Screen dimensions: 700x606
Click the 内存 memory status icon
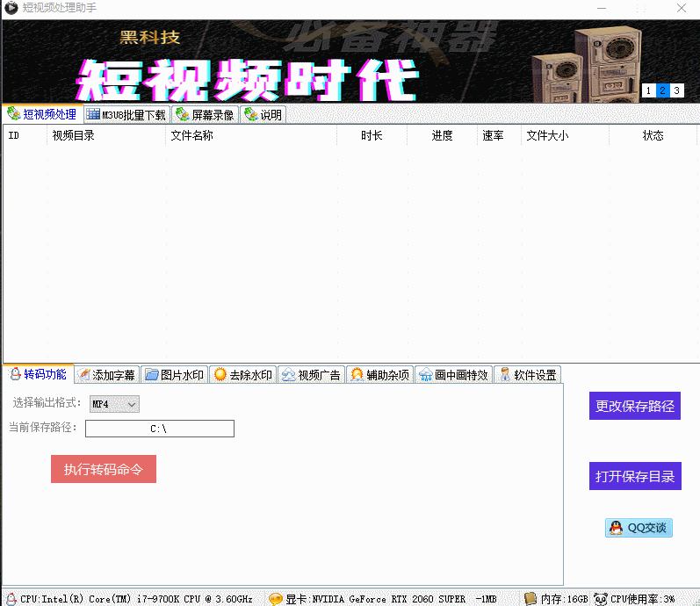tap(530, 599)
